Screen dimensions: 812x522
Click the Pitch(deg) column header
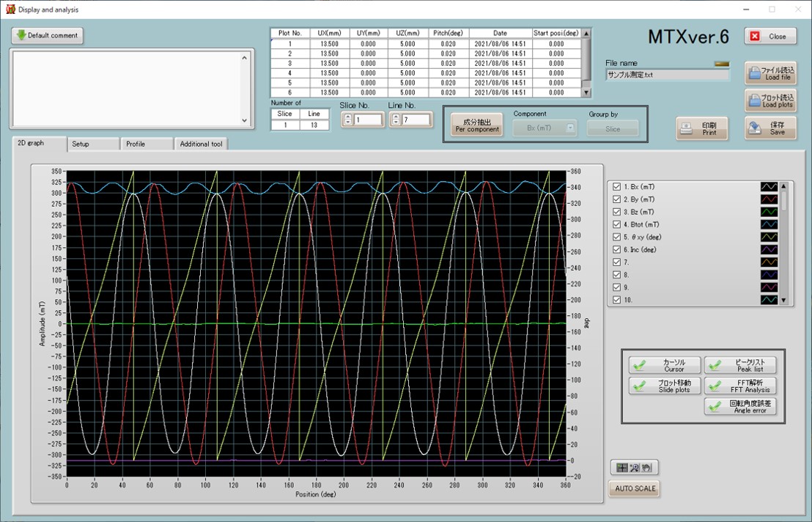point(449,32)
